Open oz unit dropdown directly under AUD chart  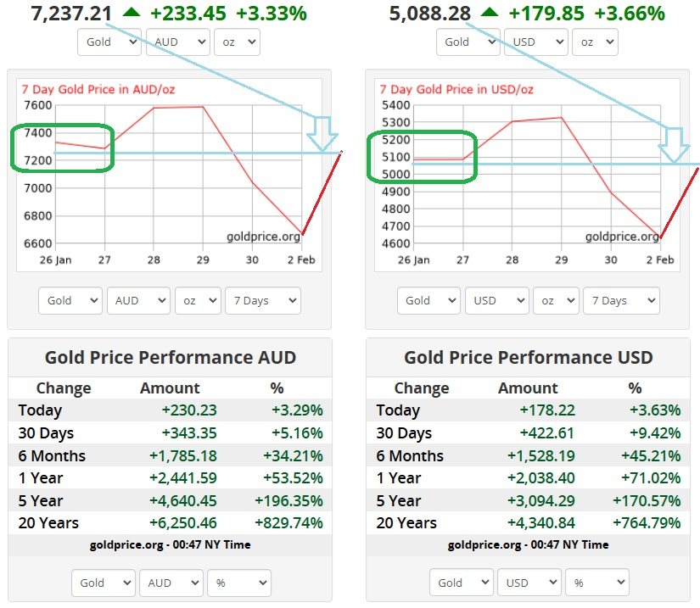pyautogui.click(x=197, y=300)
